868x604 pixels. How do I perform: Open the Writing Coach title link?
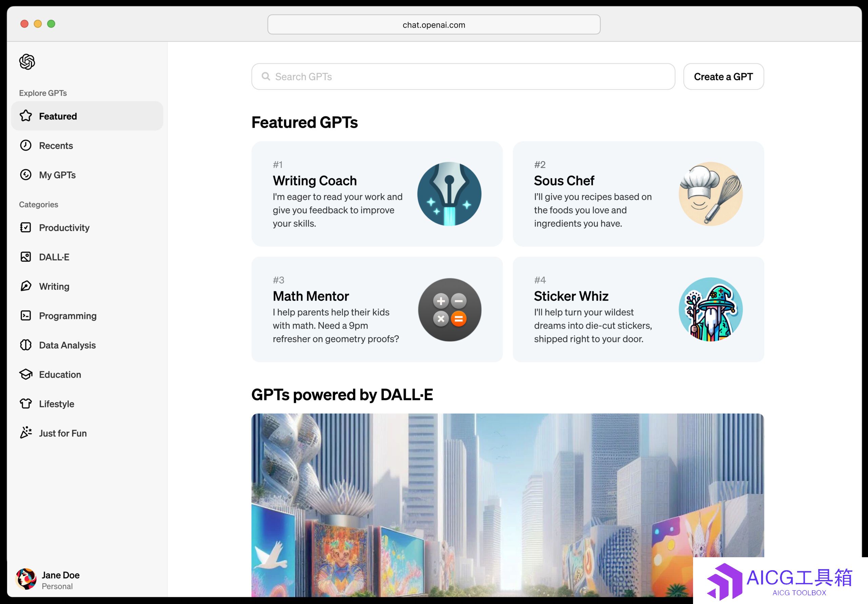point(315,181)
